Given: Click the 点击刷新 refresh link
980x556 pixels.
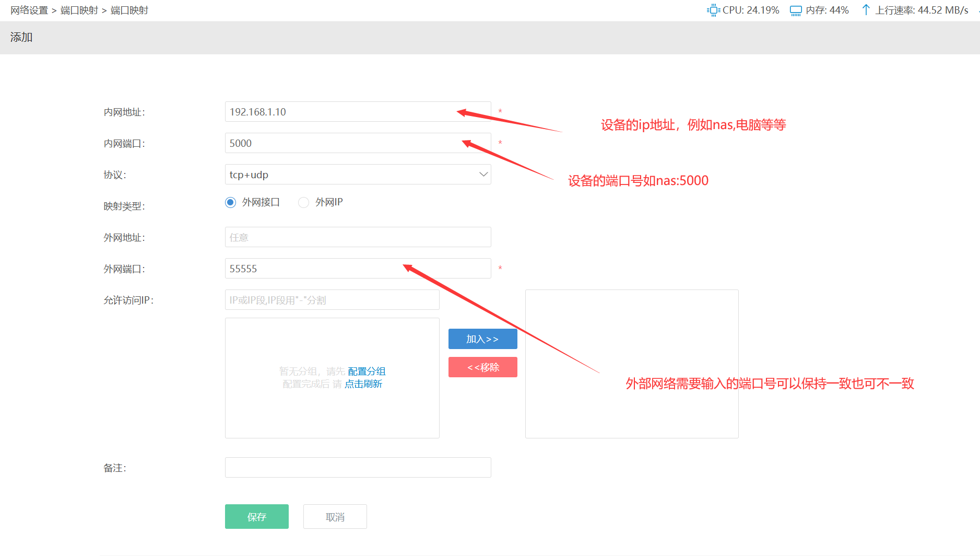Looking at the screenshot, I should (364, 384).
